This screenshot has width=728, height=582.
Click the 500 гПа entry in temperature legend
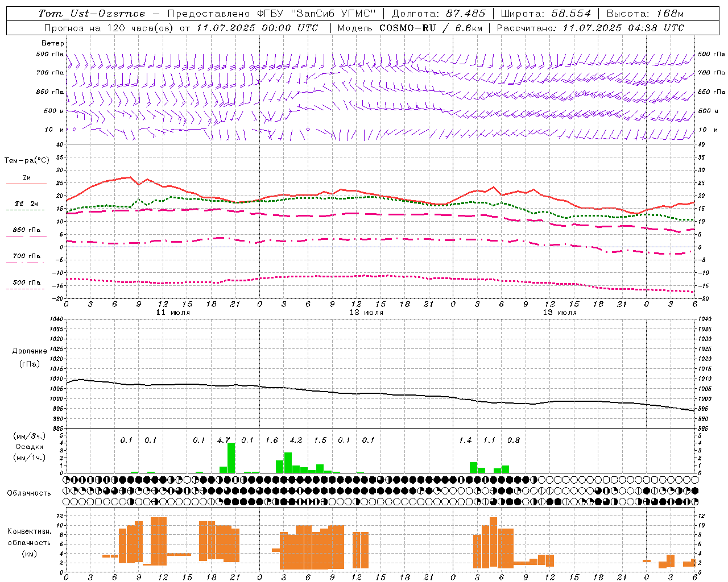point(26,282)
